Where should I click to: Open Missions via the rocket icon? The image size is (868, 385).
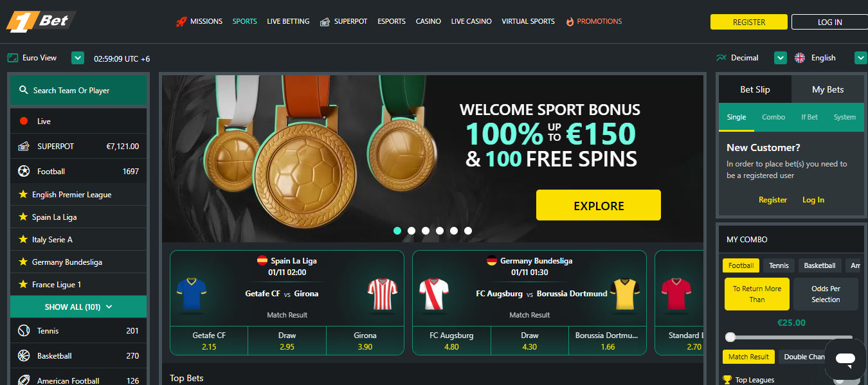(181, 21)
